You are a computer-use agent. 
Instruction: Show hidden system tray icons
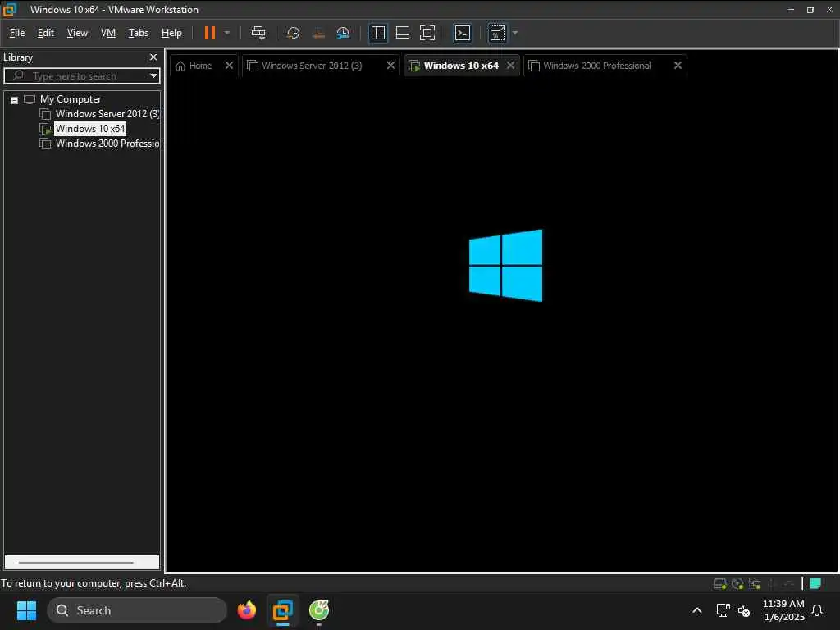pos(697,610)
